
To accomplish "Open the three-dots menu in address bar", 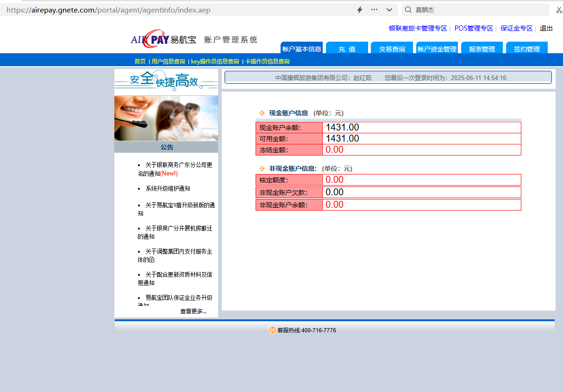I will tap(374, 10).
